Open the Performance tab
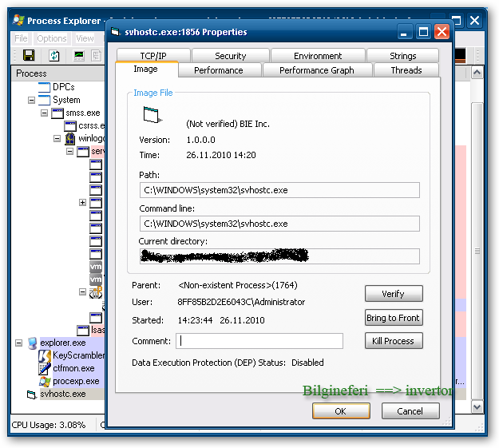 pyautogui.click(x=219, y=70)
